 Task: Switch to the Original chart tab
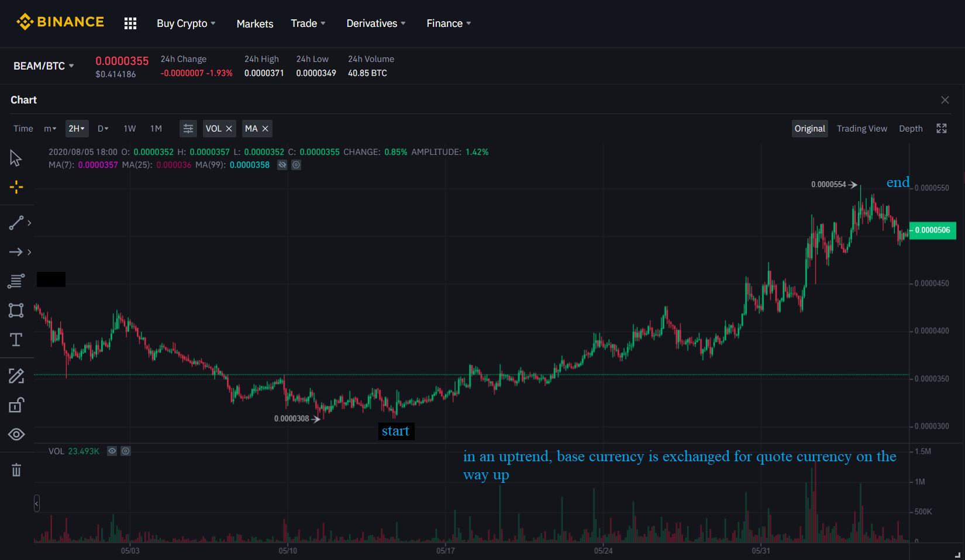(810, 129)
